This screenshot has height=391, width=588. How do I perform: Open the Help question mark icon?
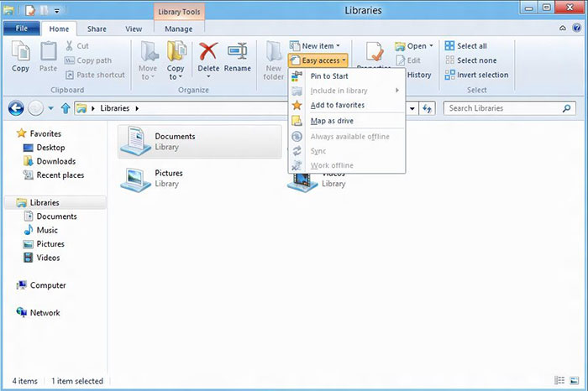577,29
